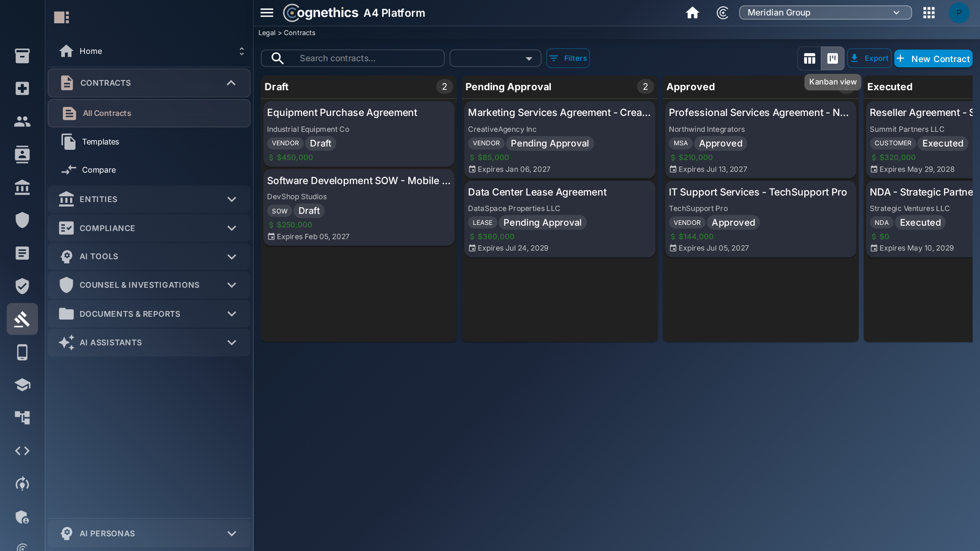The height and width of the screenshot is (551, 980).
Task: Open the code brackets icon in left rail
Action: tap(22, 451)
